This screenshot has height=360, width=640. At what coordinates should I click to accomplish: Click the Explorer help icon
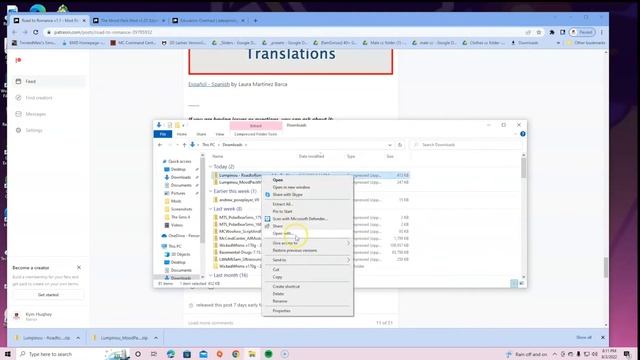coord(522,134)
